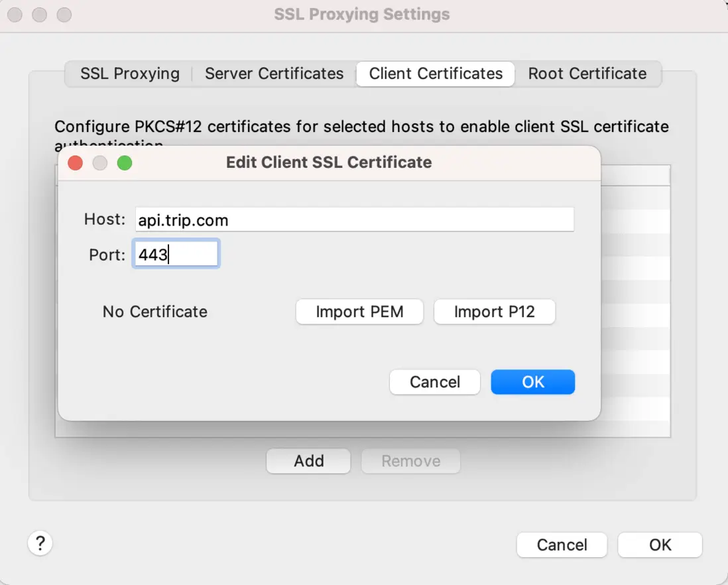Click the green zoom button on the dialog

[125, 162]
